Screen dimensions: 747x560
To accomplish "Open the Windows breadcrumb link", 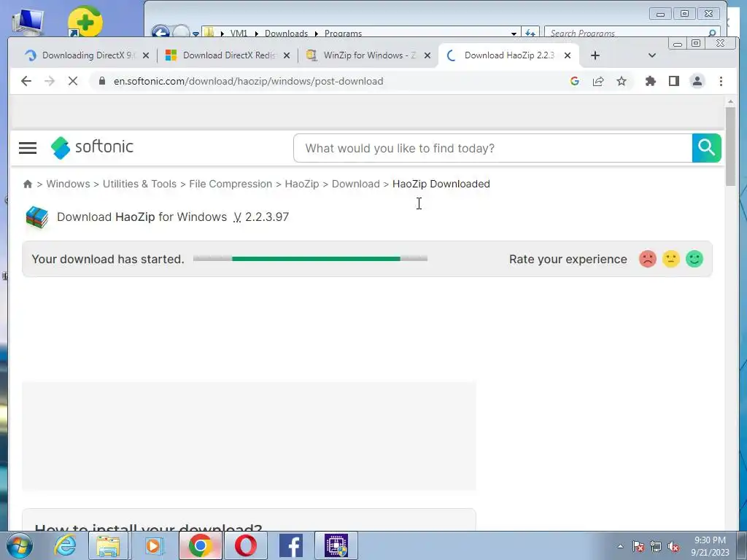I will point(68,184).
